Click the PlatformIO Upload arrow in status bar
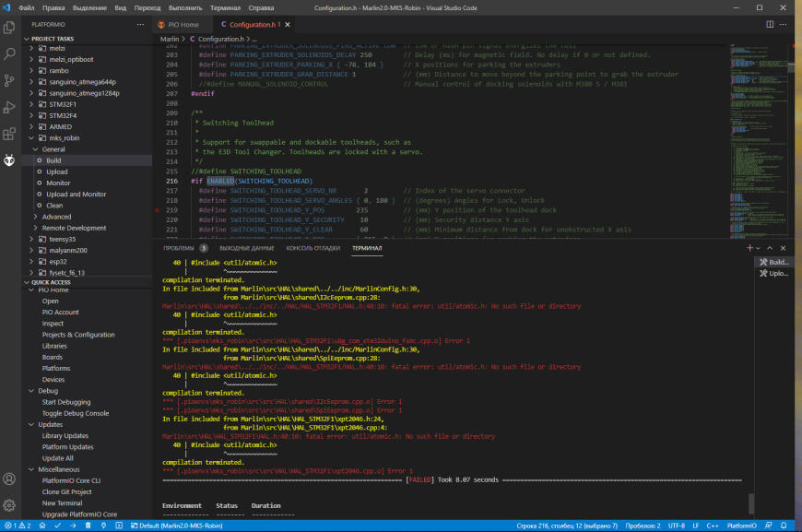The width and height of the screenshot is (802, 532). (73, 526)
